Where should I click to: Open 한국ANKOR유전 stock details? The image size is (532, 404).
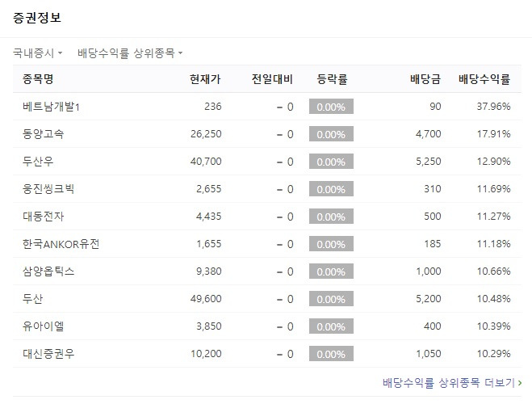click(61, 244)
